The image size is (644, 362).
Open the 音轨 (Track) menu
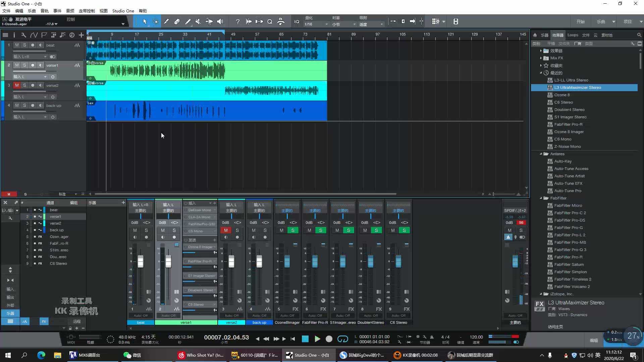(44, 11)
